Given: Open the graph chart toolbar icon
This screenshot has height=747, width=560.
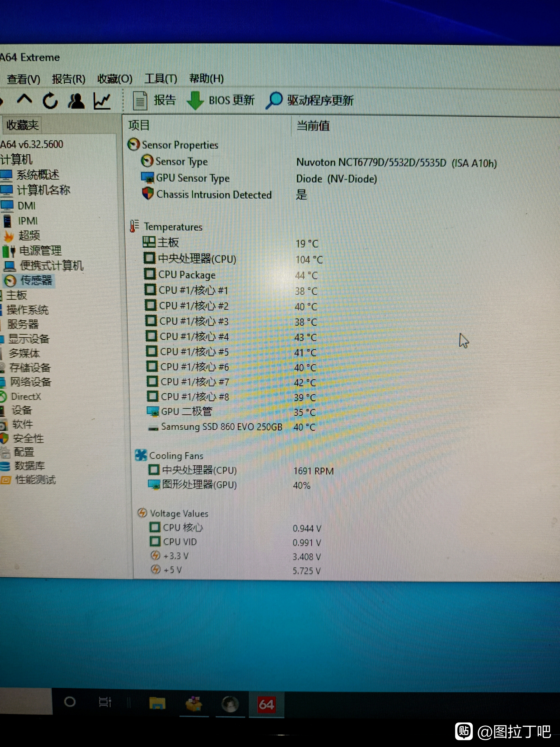Looking at the screenshot, I should click(x=102, y=101).
